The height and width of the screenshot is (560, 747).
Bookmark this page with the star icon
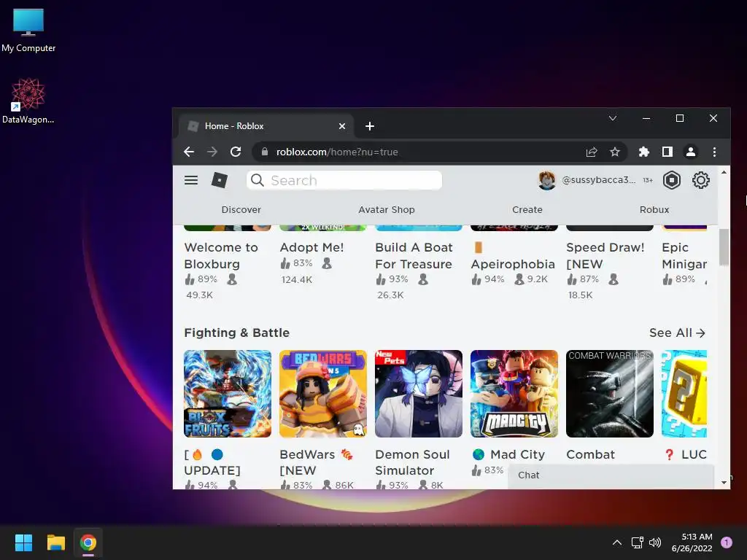point(614,152)
